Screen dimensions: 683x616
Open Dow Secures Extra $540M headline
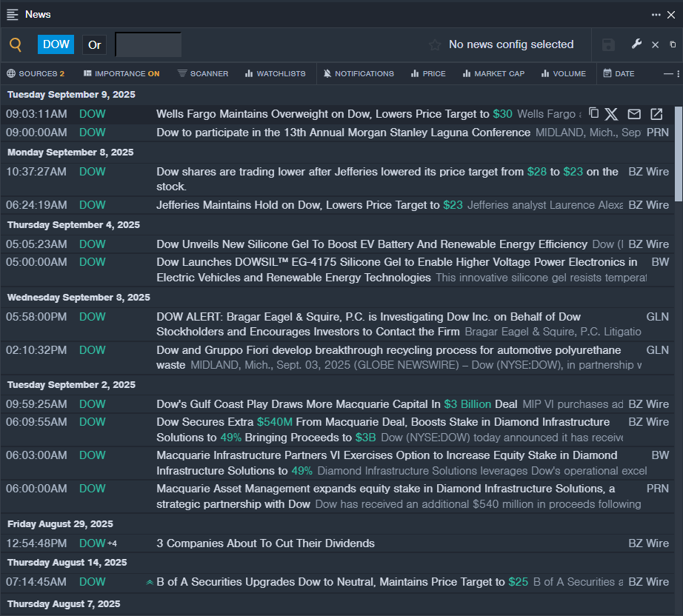click(383, 429)
